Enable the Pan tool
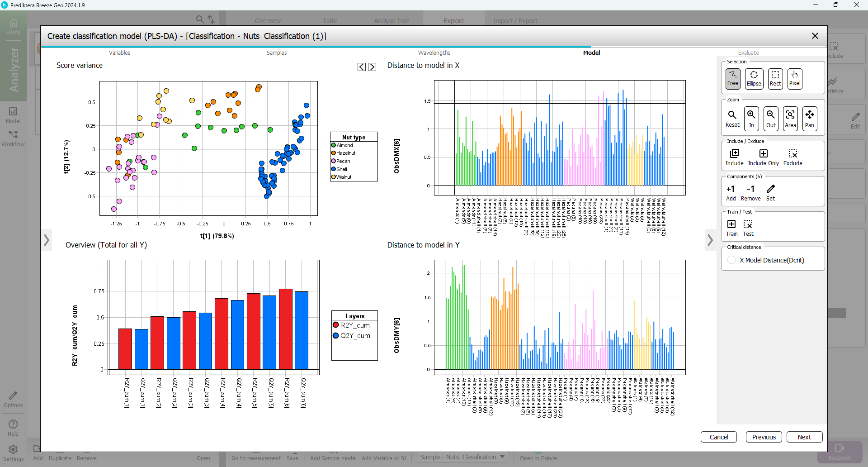868x467 pixels. 809,119
